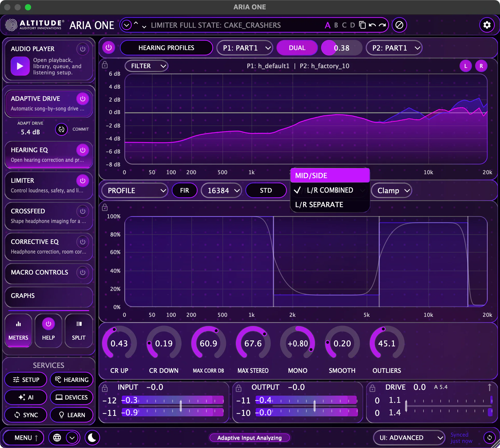The image size is (500, 448).
Task: Toggle Limiter power
Action: point(83,180)
